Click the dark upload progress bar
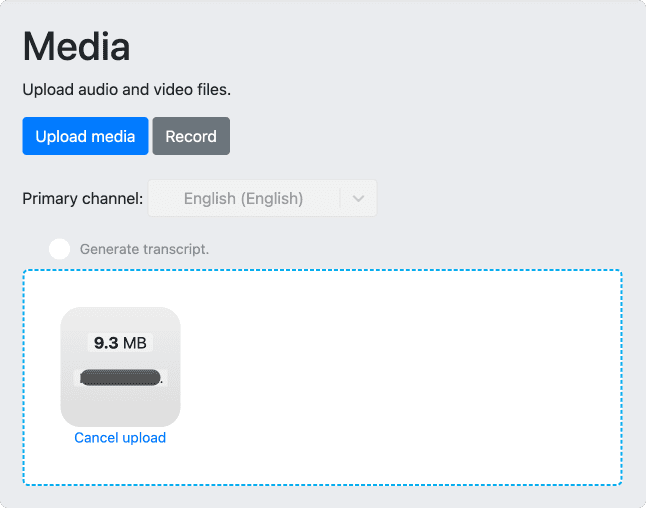The width and height of the screenshot is (646, 508). point(119,378)
